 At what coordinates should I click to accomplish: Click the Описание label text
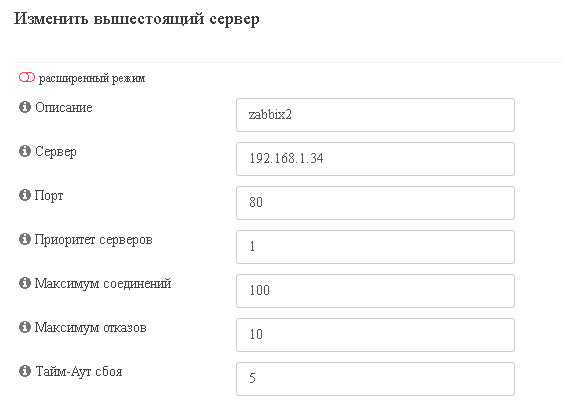64,107
